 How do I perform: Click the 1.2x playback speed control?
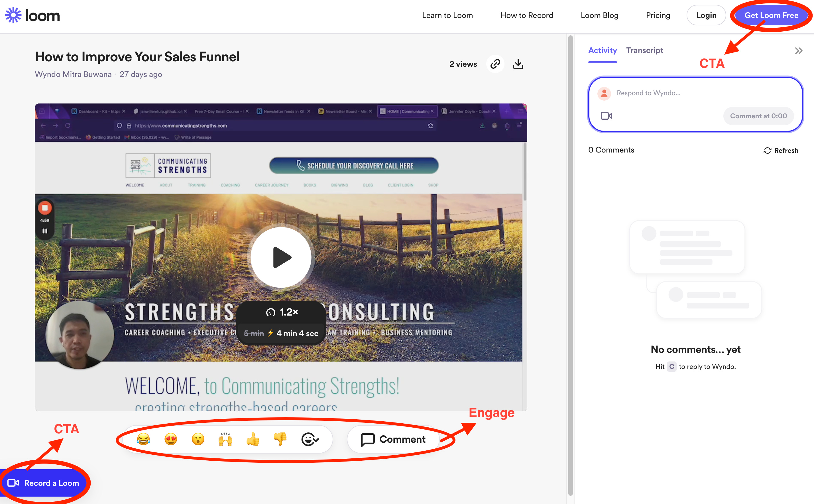tap(282, 312)
